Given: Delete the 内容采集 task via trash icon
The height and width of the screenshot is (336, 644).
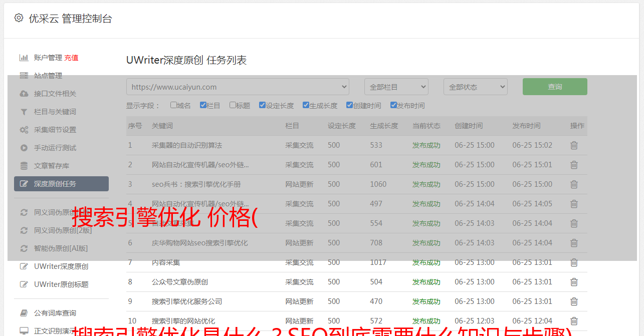Looking at the screenshot, I should 574,262.
